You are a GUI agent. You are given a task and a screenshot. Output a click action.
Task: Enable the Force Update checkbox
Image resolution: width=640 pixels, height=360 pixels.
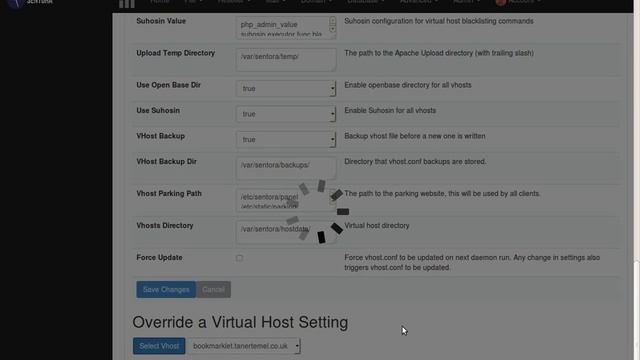coord(239,258)
